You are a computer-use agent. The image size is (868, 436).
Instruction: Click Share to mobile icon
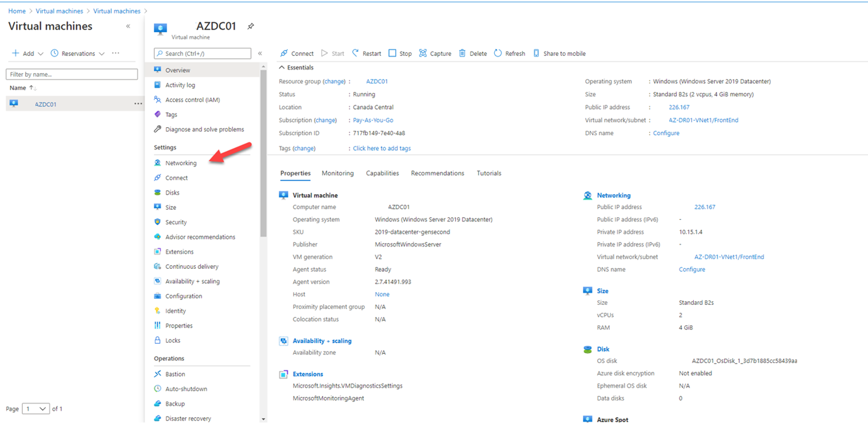tap(536, 53)
